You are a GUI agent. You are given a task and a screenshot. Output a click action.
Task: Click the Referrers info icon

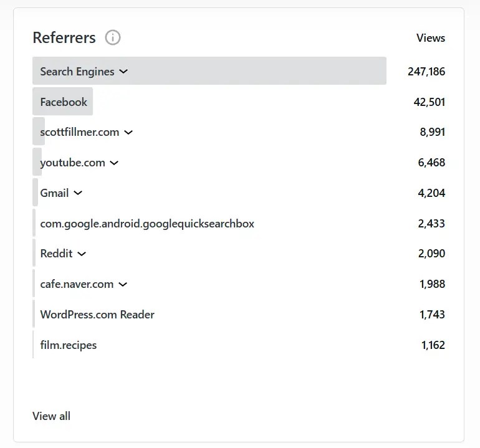tap(113, 37)
